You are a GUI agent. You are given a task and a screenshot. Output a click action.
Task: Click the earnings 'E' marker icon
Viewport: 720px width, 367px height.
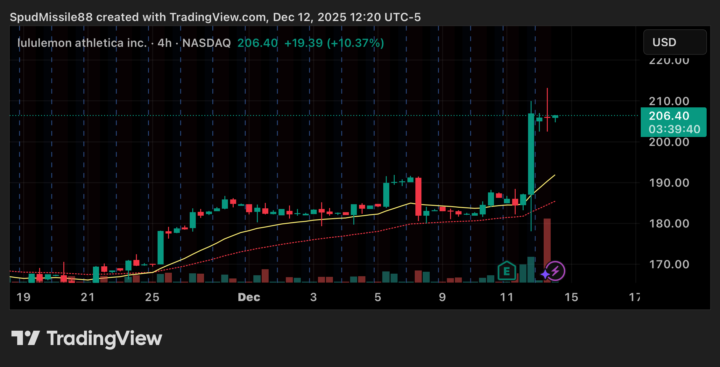[x=506, y=271]
